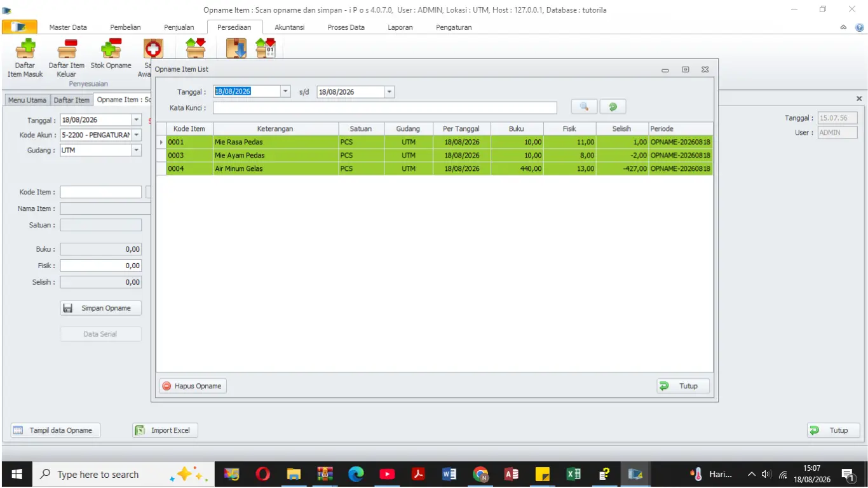Switch to the Akuntansi ribbon tab
The image size is (868, 488).
click(x=289, y=27)
